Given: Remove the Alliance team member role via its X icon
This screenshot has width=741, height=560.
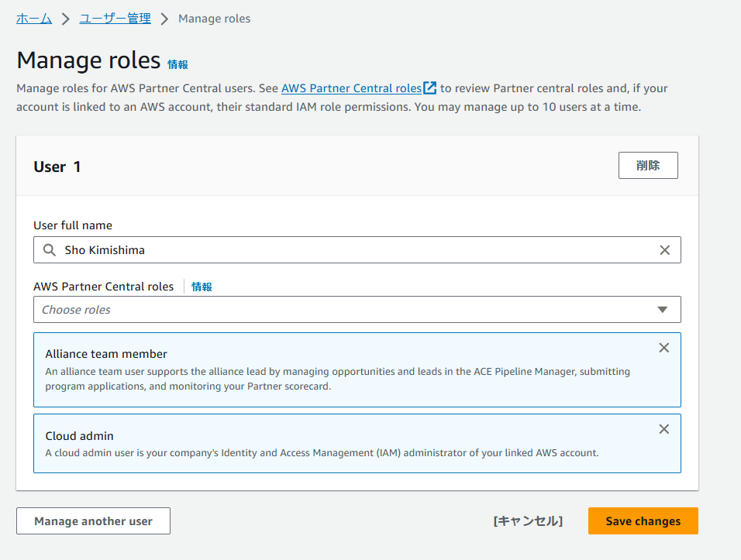Looking at the screenshot, I should [x=664, y=348].
